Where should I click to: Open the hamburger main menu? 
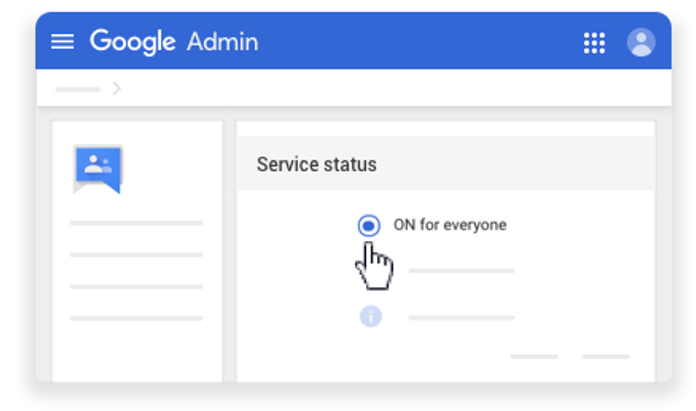tap(62, 42)
